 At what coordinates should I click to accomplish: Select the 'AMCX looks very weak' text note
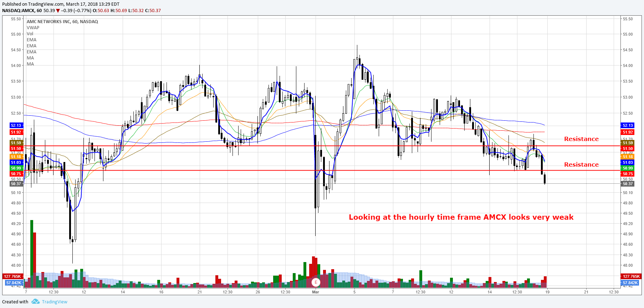coord(461,217)
